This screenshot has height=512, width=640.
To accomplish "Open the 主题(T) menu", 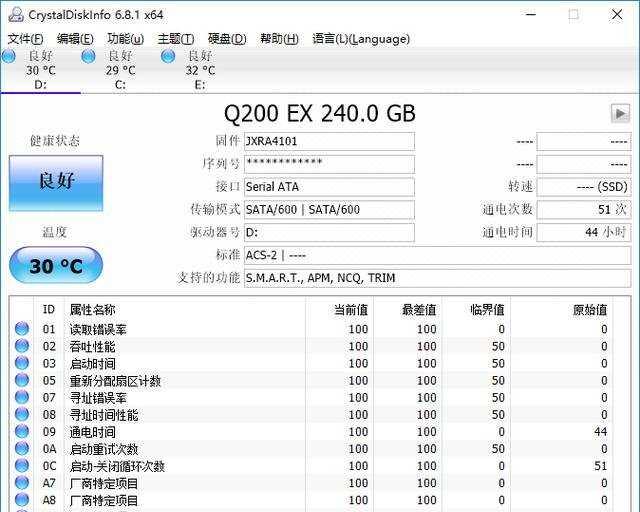I will point(176,39).
